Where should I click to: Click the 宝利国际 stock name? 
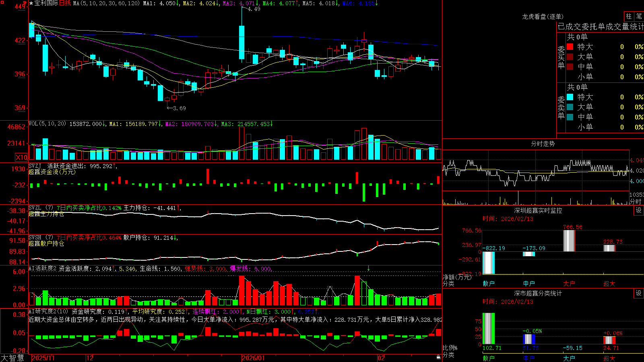pos(46,3)
